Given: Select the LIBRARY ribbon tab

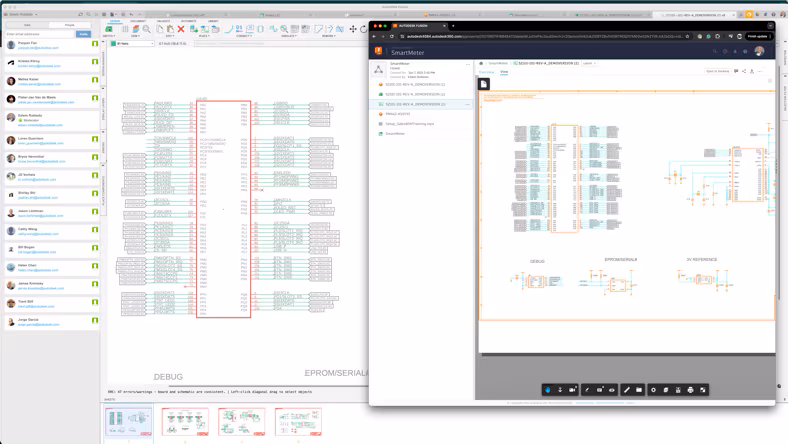Looking at the screenshot, I should coord(213,21).
